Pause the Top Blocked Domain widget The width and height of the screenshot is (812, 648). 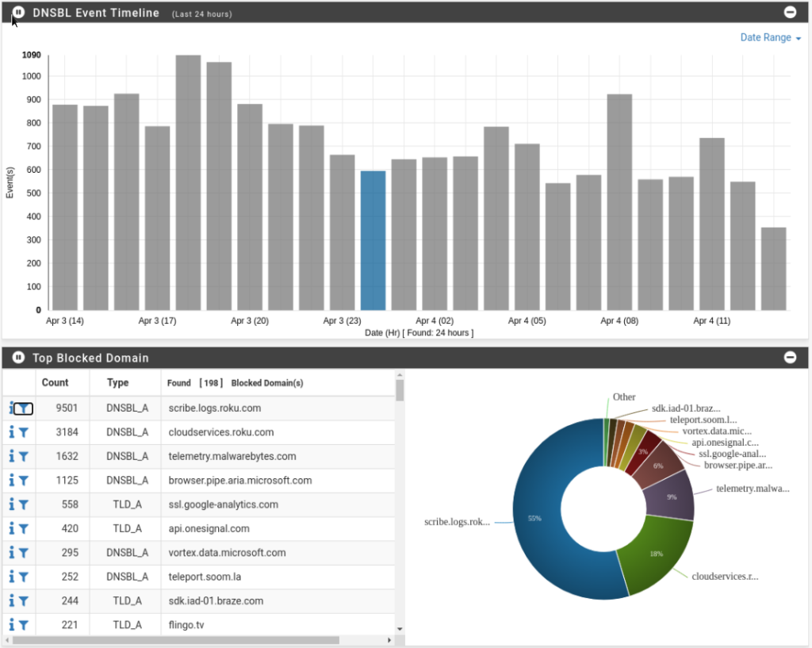tap(18, 358)
